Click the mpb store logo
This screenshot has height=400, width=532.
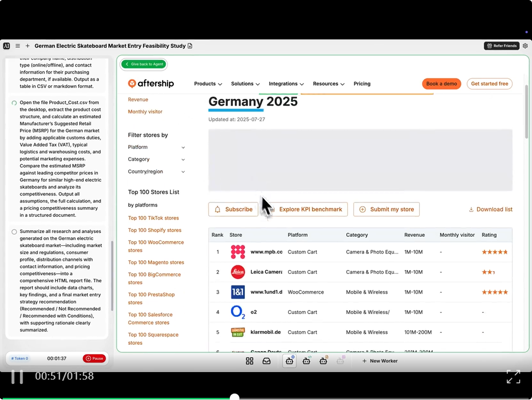click(238, 252)
